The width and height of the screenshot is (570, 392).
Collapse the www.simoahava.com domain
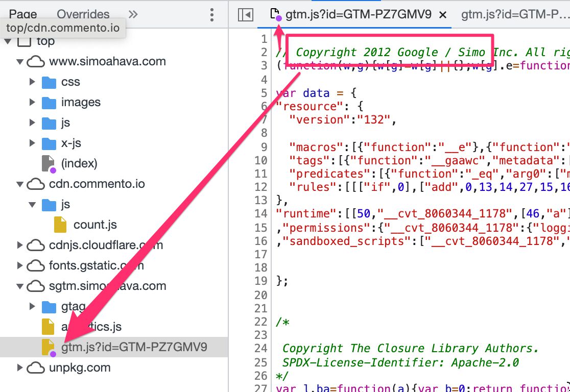(20, 62)
